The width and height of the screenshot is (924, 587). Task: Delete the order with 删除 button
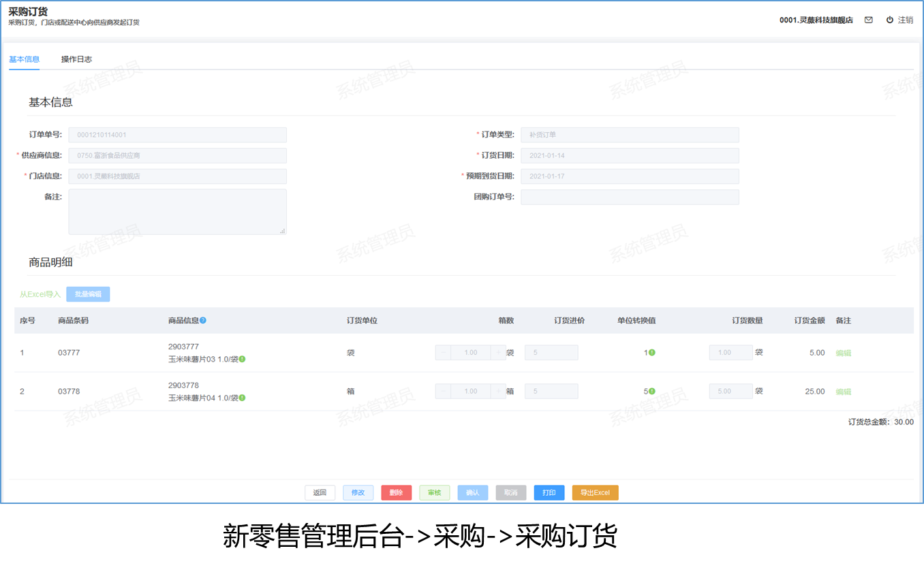pyautogui.click(x=396, y=493)
